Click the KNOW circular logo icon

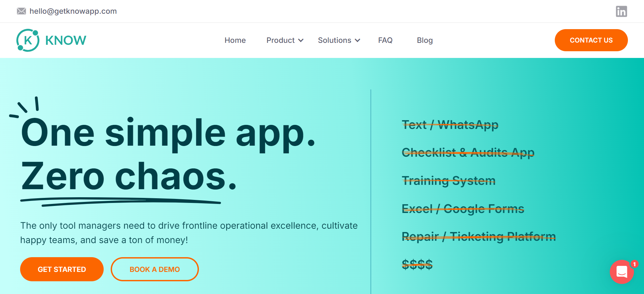pos(28,40)
